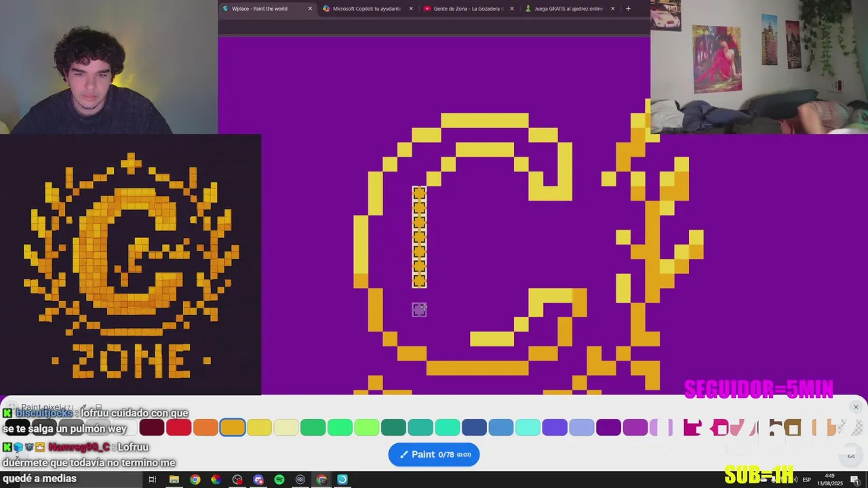Open the notification center icon in the tray
Viewport: 868px width, 488px height.
pyautogui.click(x=855, y=480)
